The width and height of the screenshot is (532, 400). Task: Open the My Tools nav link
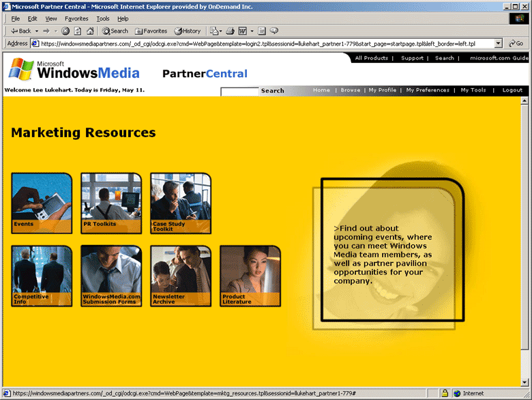(473, 90)
